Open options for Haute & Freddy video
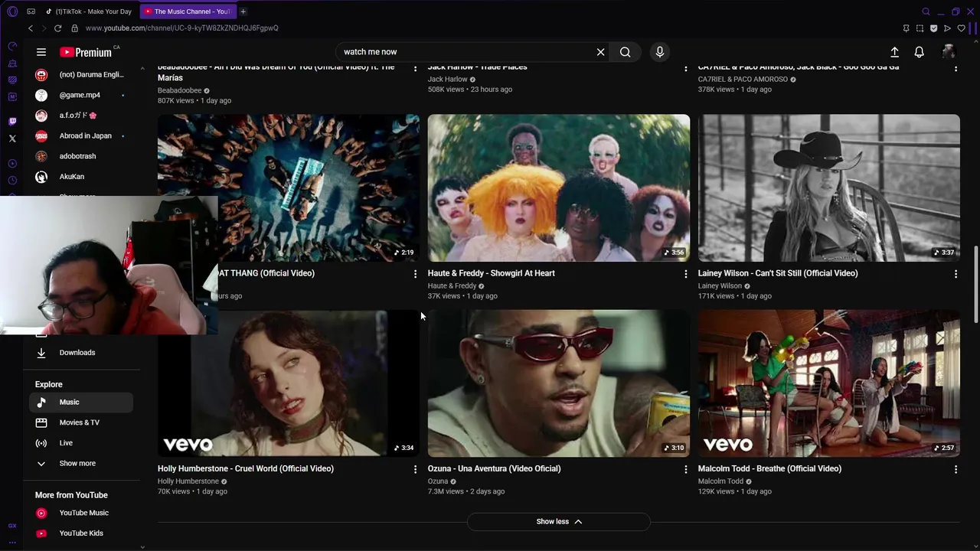 (685, 274)
